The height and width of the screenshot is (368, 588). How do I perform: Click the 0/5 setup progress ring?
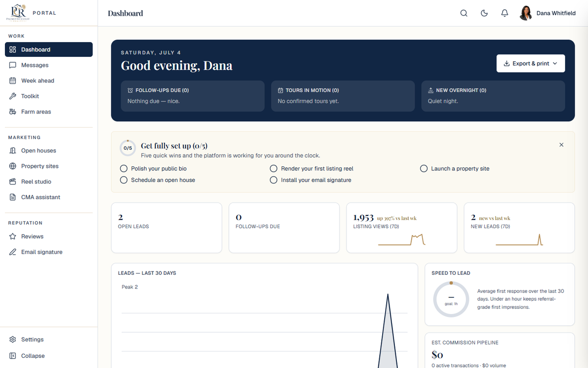coord(128,148)
